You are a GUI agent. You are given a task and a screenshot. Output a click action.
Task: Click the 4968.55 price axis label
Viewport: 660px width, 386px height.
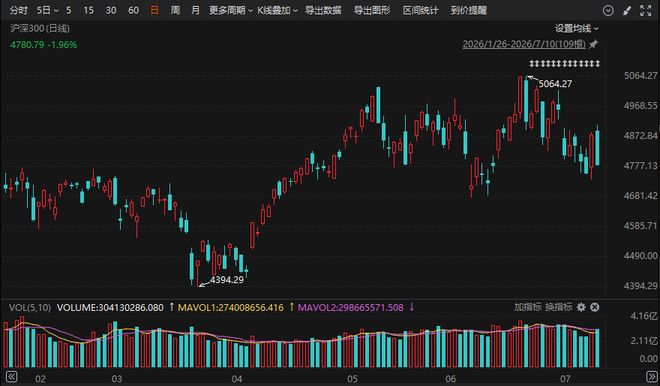[640, 106]
